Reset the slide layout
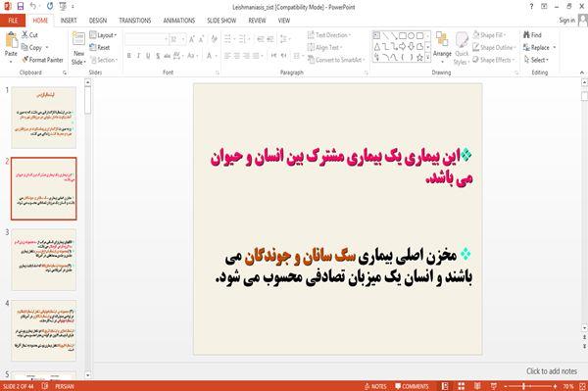Viewport: 588px width, 391px height. coord(100,47)
